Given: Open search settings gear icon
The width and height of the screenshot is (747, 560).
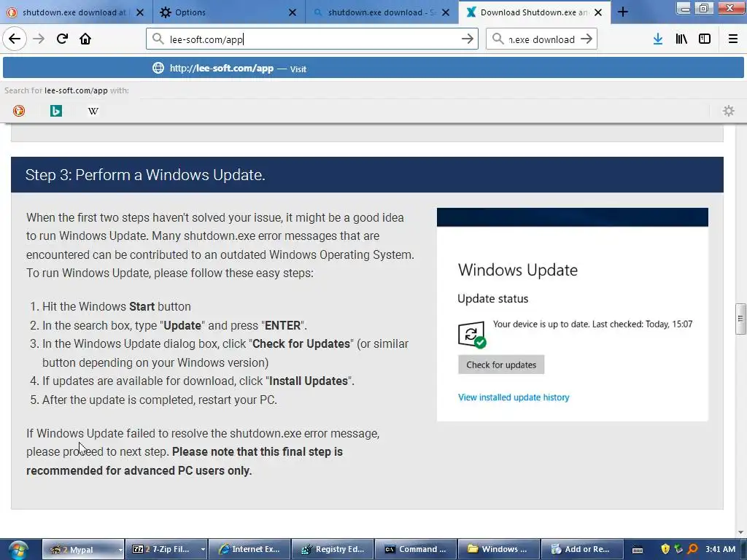Looking at the screenshot, I should click(729, 111).
